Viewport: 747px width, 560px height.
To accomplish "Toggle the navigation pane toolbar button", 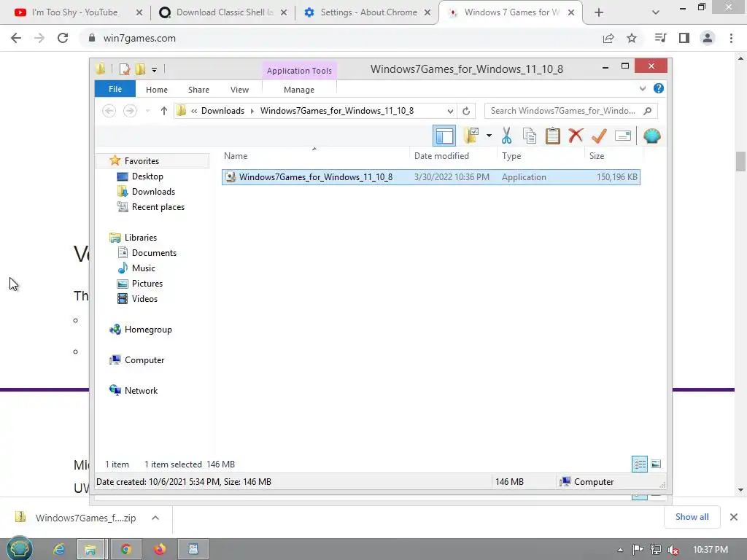I will [x=444, y=136].
